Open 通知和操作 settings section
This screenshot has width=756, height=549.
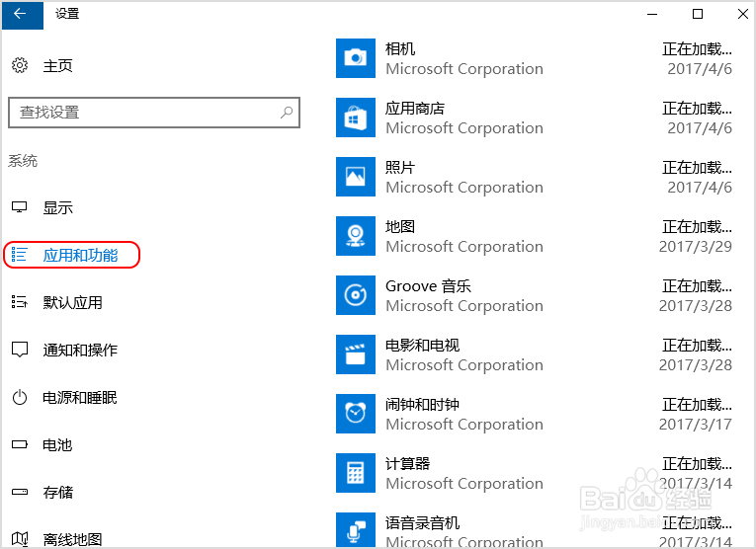tap(79, 351)
